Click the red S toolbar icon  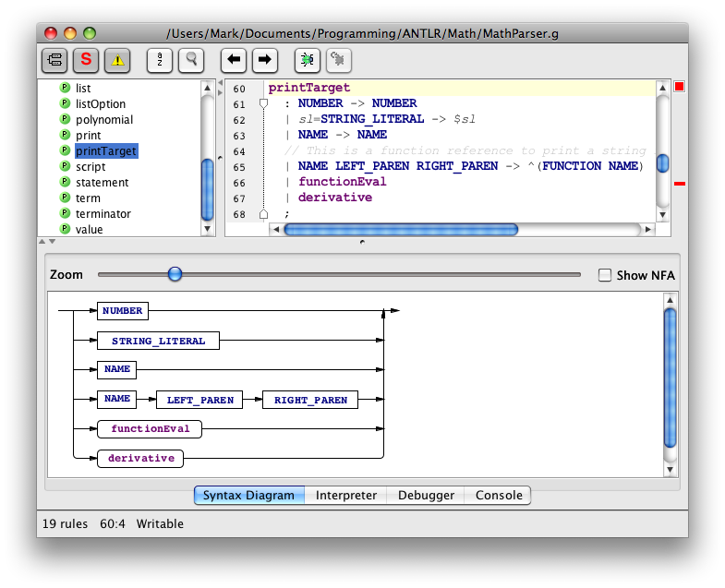click(x=86, y=60)
